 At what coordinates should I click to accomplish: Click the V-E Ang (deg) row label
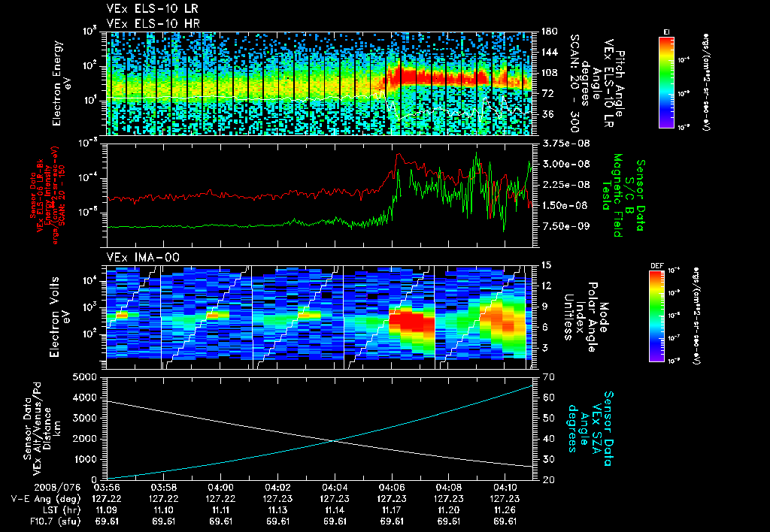(45, 499)
